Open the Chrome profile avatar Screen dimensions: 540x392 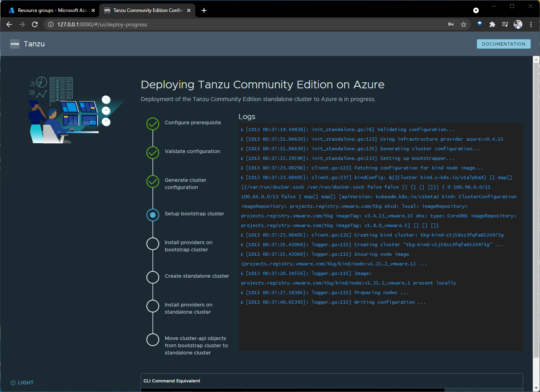click(x=518, y=24)
